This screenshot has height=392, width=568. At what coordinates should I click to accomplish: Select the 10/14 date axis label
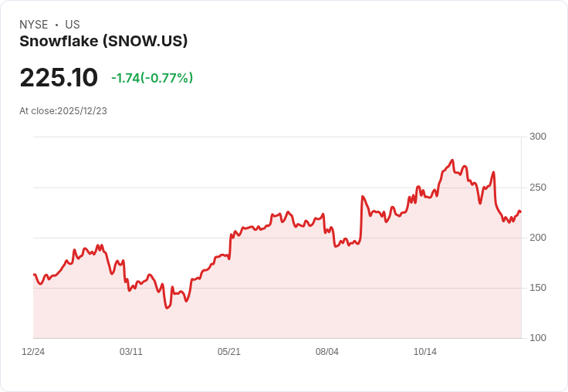pyautogui.click(x=425, y=351)
